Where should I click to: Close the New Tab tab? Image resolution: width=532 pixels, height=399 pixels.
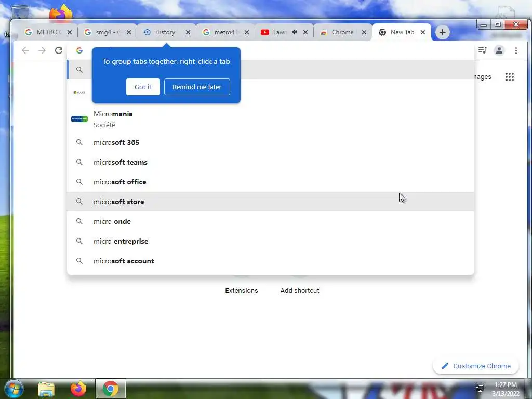(423, 32)
